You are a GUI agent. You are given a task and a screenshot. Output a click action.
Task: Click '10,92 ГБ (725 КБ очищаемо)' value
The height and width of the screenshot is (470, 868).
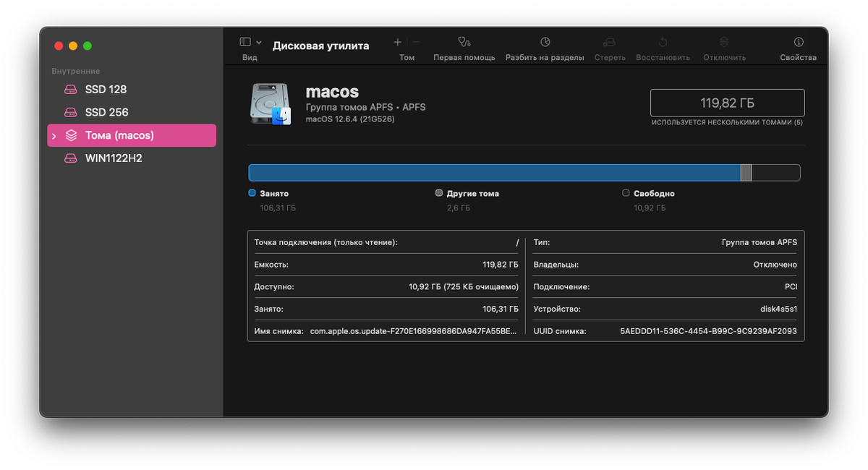tap(464, 287)
